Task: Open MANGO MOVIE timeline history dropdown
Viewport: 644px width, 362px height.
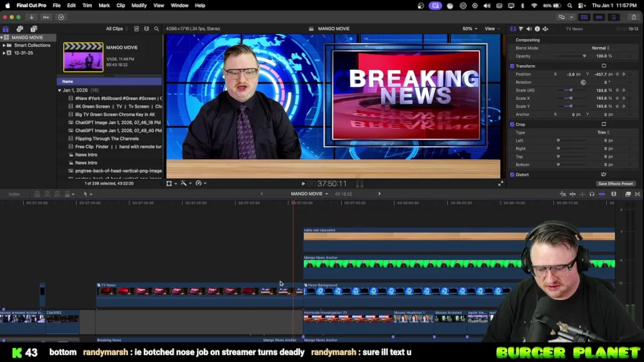Action: pos(309,194)
